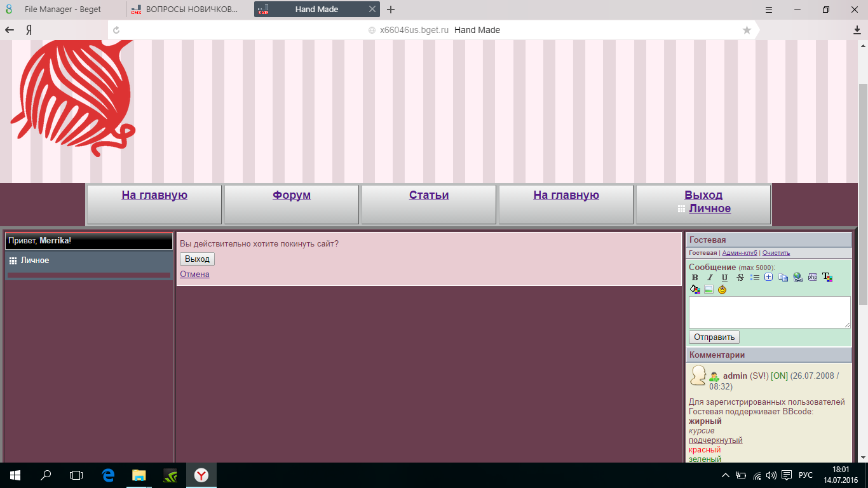Switch to the ВОПРОСЫ НОВИЧКОВ tab

click(x=189, y=10)
